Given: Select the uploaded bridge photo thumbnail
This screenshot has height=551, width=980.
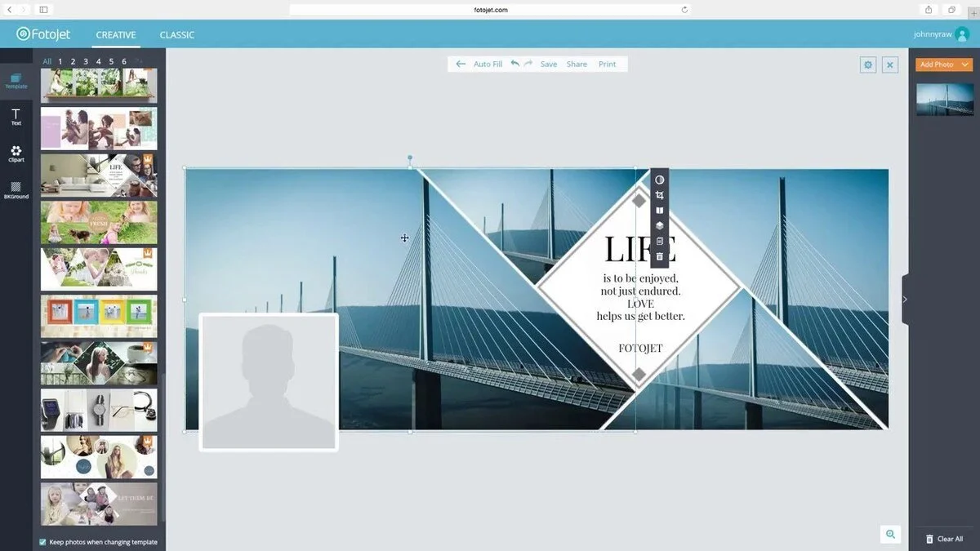Looking at the screenshot, I should pyautogui.click(x=945, y=99).
